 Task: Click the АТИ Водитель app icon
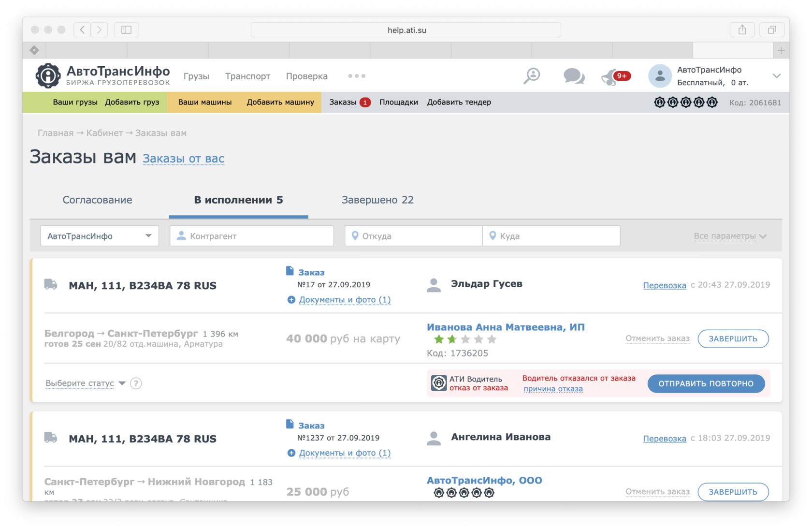pyautogui.click(x=439, y=383)
